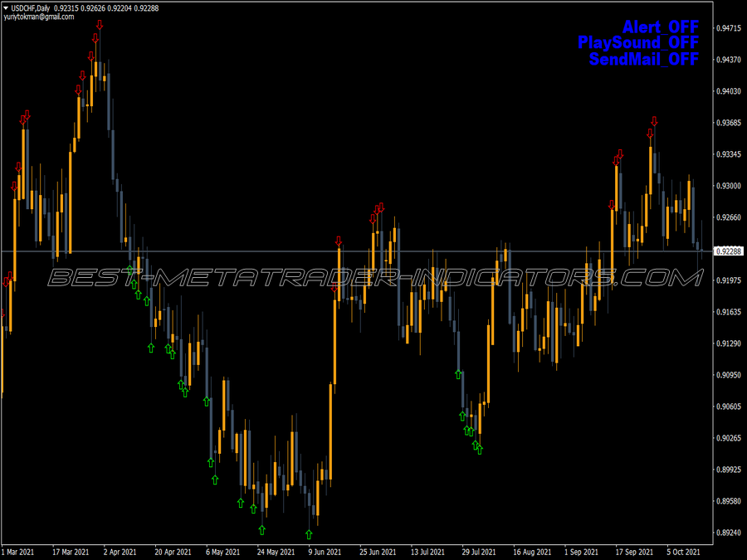Toggle the Alert_OFF label
This screenshot has width=747, height=560.
661,27
